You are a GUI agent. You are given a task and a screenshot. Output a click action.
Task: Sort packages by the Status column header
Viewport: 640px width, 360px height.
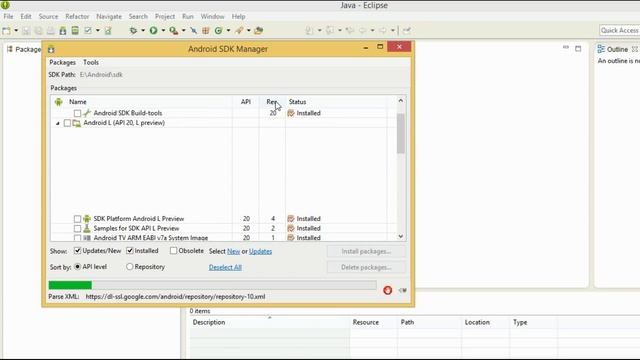(337, 102)
